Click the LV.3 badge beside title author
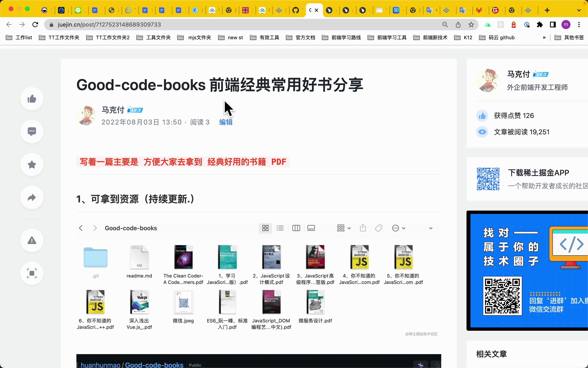 point(135,110)
